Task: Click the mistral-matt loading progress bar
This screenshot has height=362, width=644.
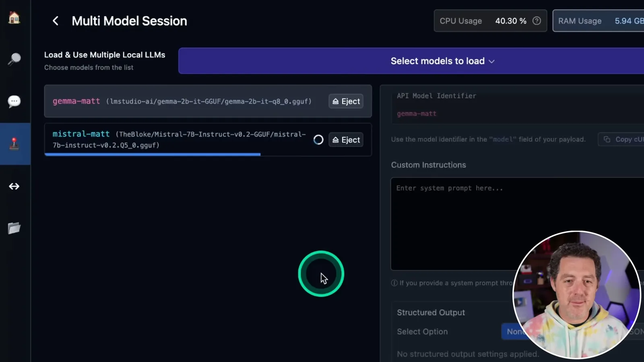Action: click(x=208, y=154)
